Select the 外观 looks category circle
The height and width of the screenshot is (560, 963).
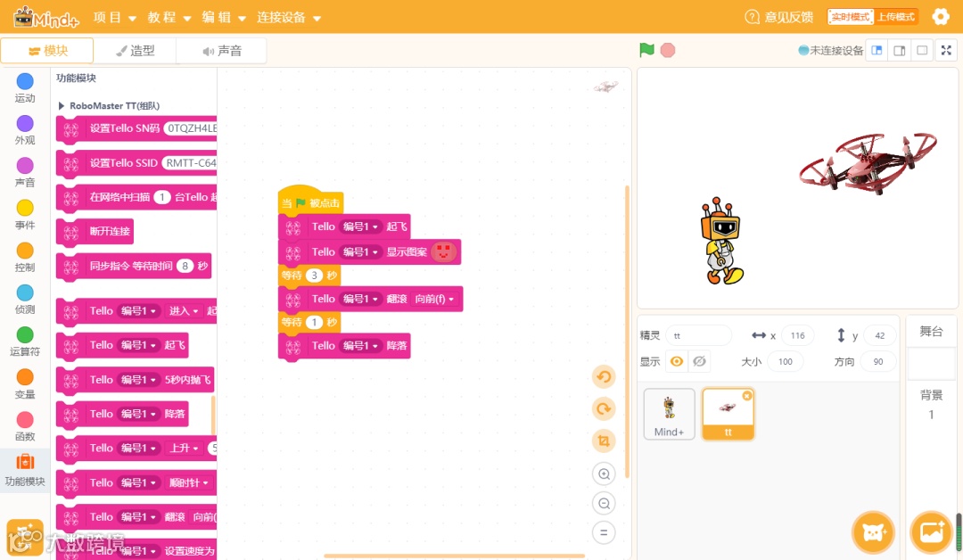25,123
